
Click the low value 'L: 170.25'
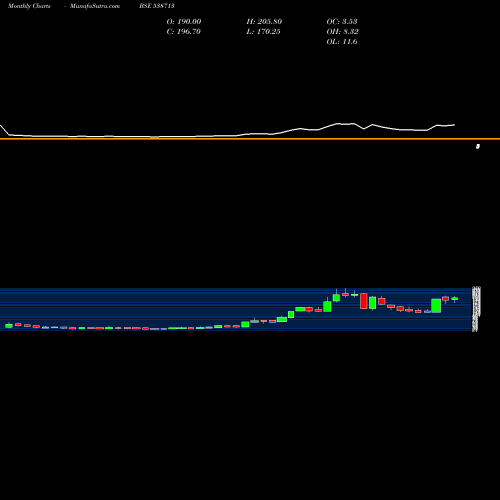(x=263, y=32)
